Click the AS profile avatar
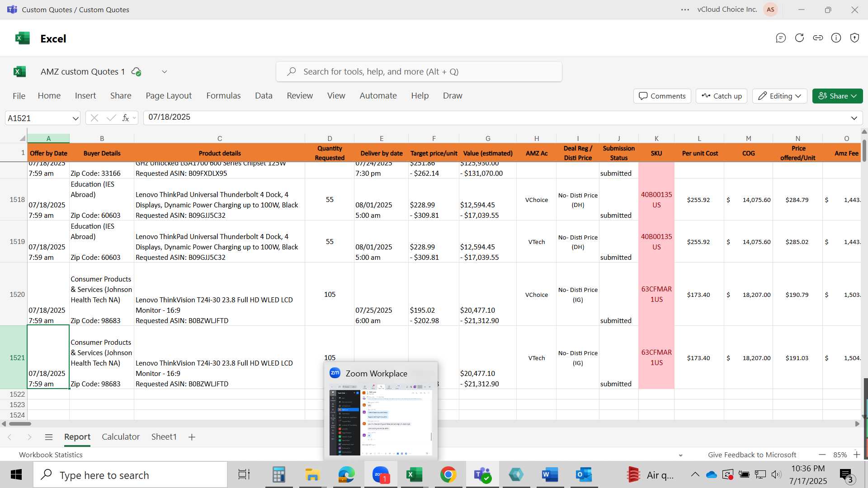 coord(770,9)
